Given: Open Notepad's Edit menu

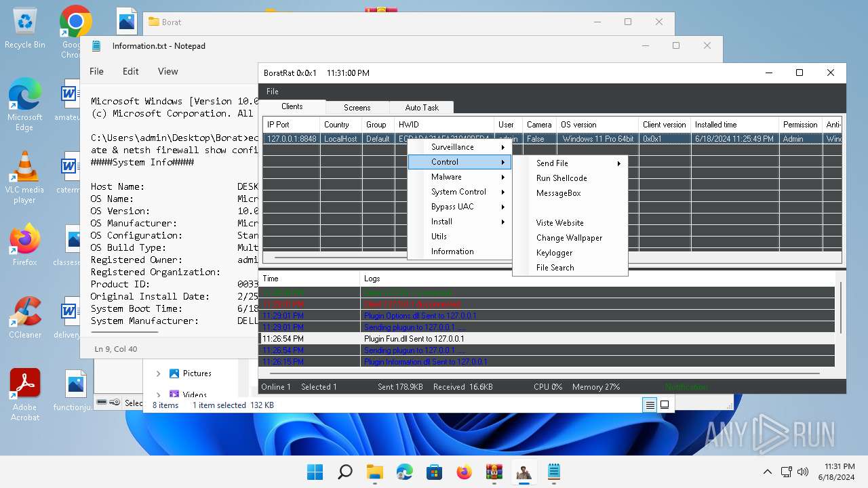Looking at the screenshot, I should click(131, 71).
